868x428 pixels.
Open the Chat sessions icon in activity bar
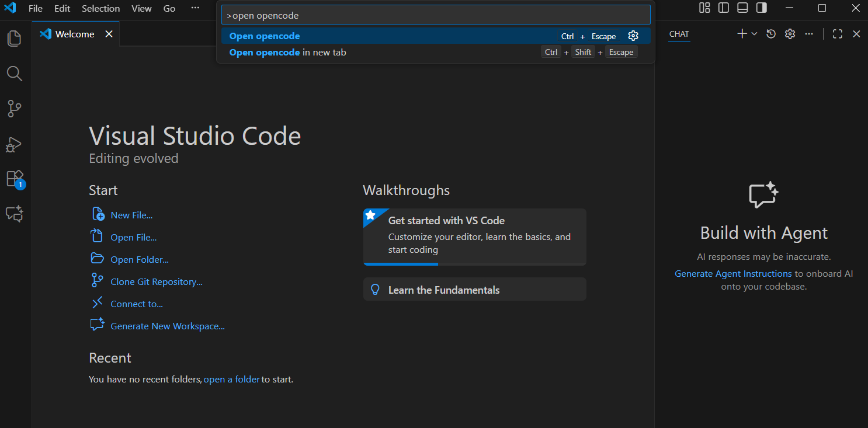(14, 214)
